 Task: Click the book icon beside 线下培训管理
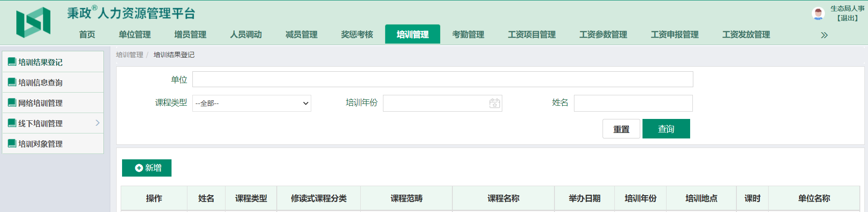coord(12,123)
